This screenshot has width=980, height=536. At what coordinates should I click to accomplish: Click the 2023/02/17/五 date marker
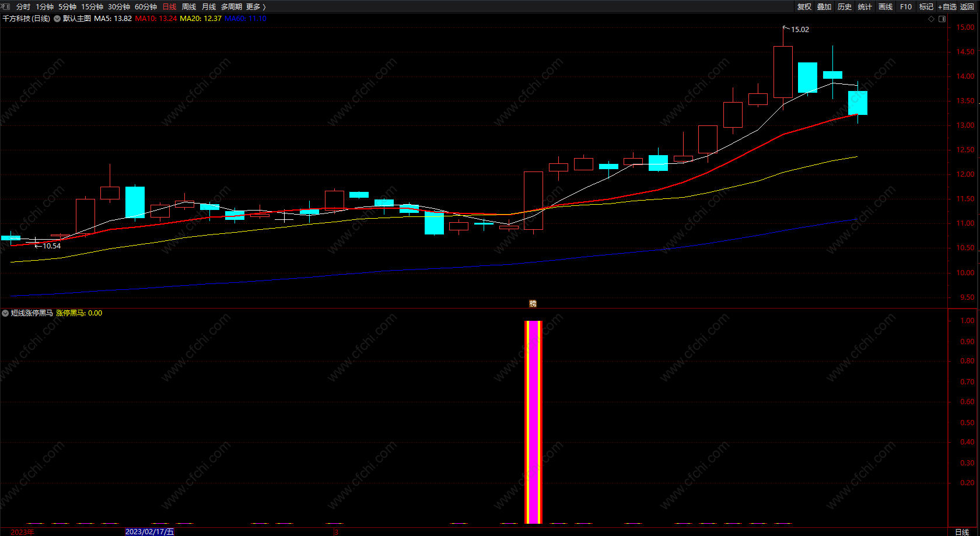tap(149, 532)
